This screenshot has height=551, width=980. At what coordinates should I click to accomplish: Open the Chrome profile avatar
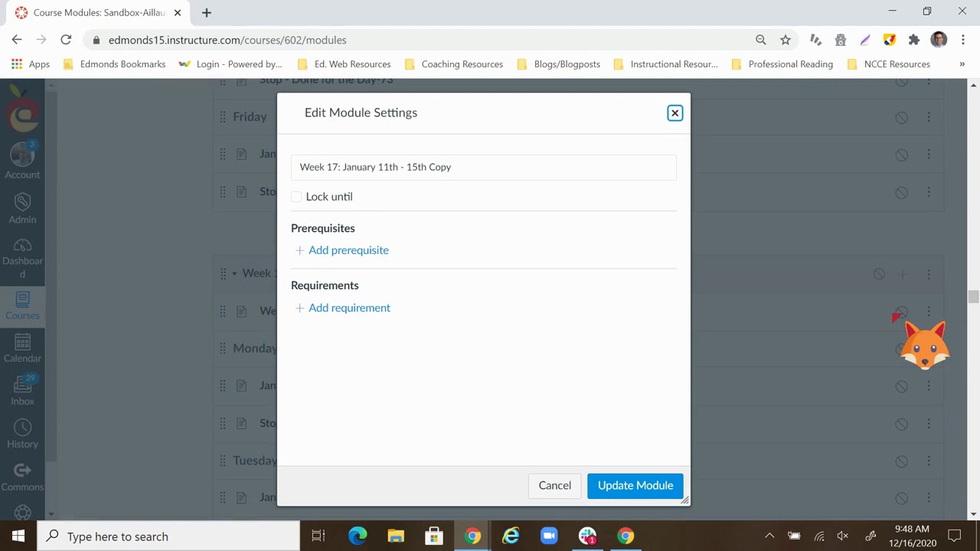click(x=939, y=40)
